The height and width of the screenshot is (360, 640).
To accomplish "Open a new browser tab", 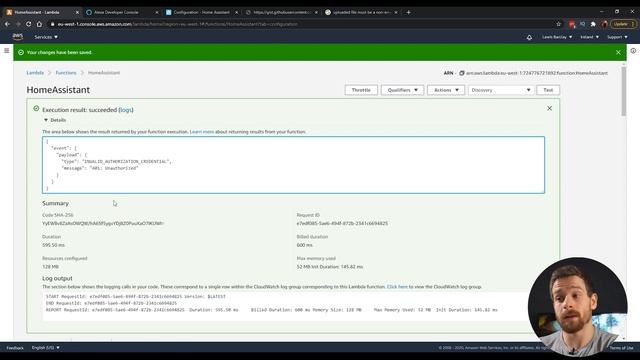I will click(408, 12).
